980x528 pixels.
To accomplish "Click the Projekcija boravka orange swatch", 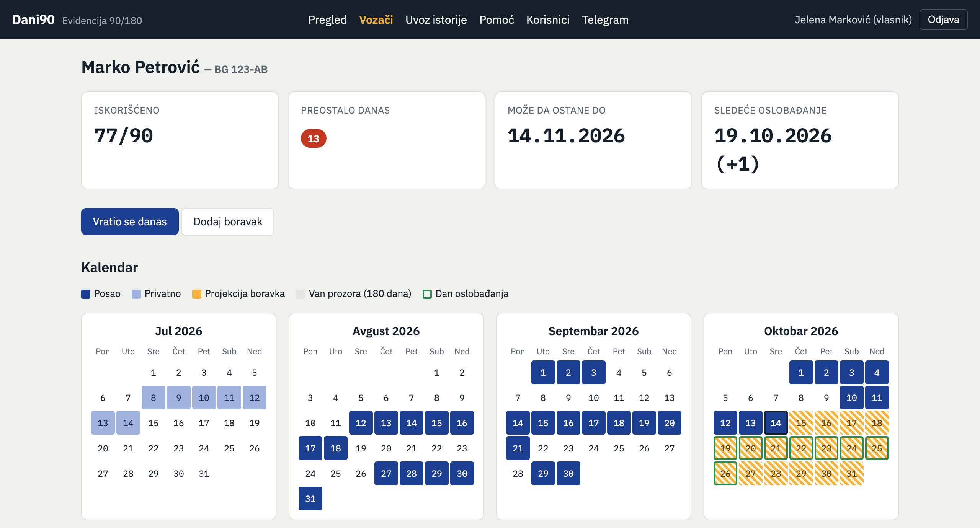I will (197, 294).
